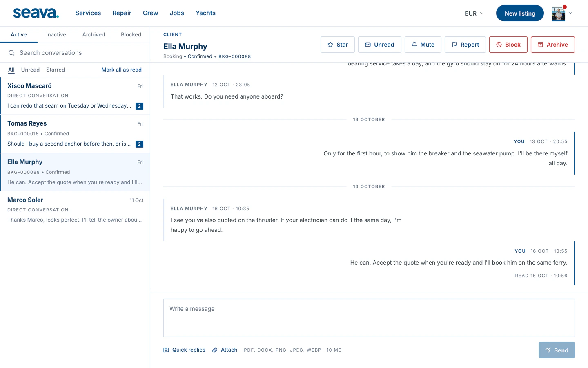This screenshot has height=368, width=588.
Task: Archive the conversation
Action: coord(553,45)
